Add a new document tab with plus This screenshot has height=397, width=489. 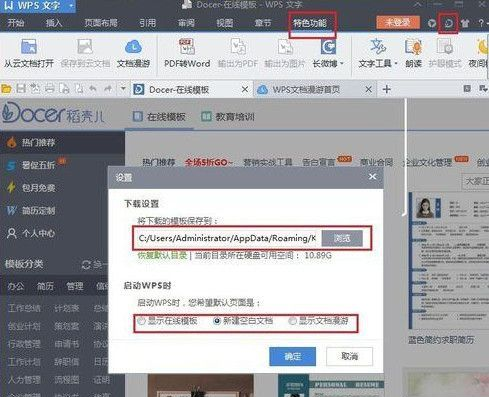coord(387,89)
